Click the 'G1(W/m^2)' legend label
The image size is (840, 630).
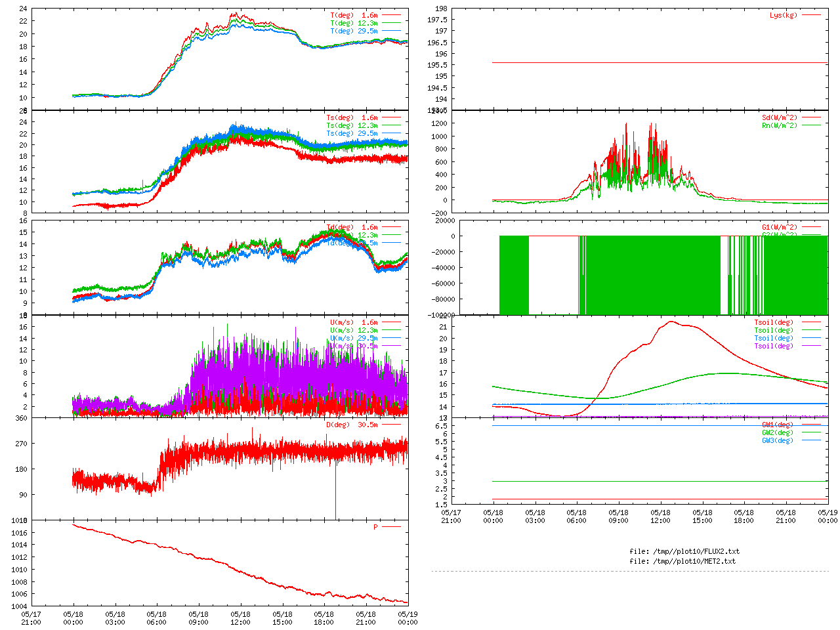[x=780, y=227]
